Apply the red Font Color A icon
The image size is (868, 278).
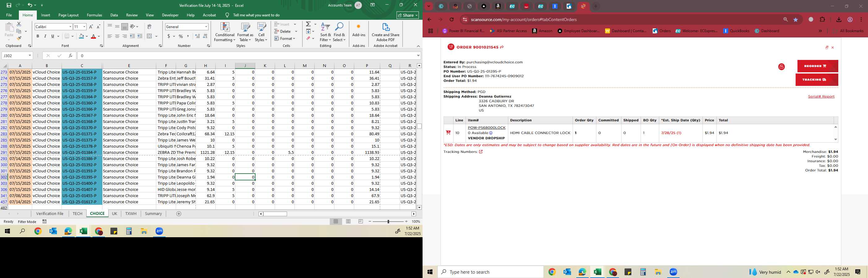pyautogui.click(x=94, y=36)
